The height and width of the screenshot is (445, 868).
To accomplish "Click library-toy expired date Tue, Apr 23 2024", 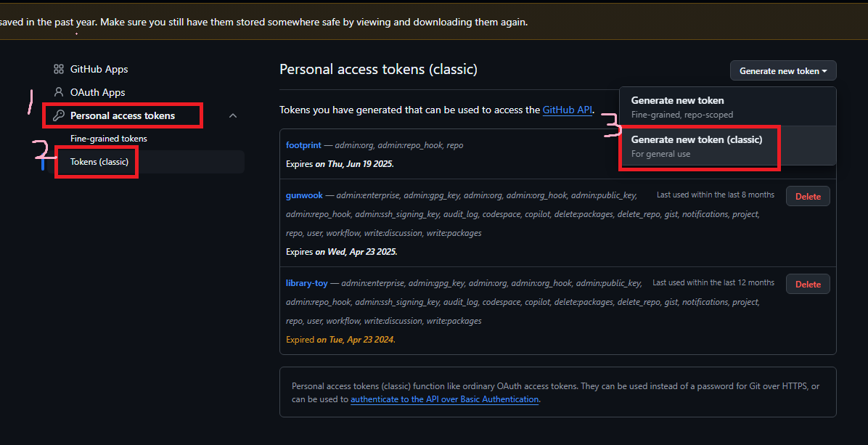I will click(356, 339).
